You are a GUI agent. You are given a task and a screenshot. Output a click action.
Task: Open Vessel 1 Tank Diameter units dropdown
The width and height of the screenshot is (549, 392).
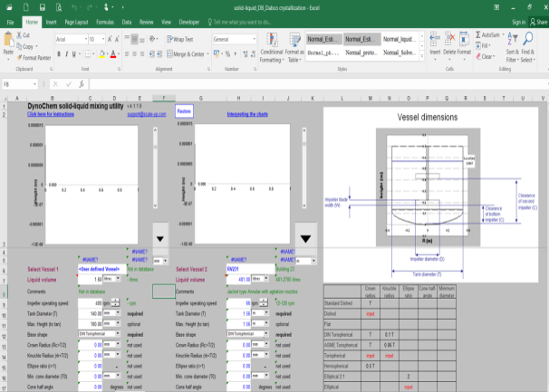(x=118, y=313)
